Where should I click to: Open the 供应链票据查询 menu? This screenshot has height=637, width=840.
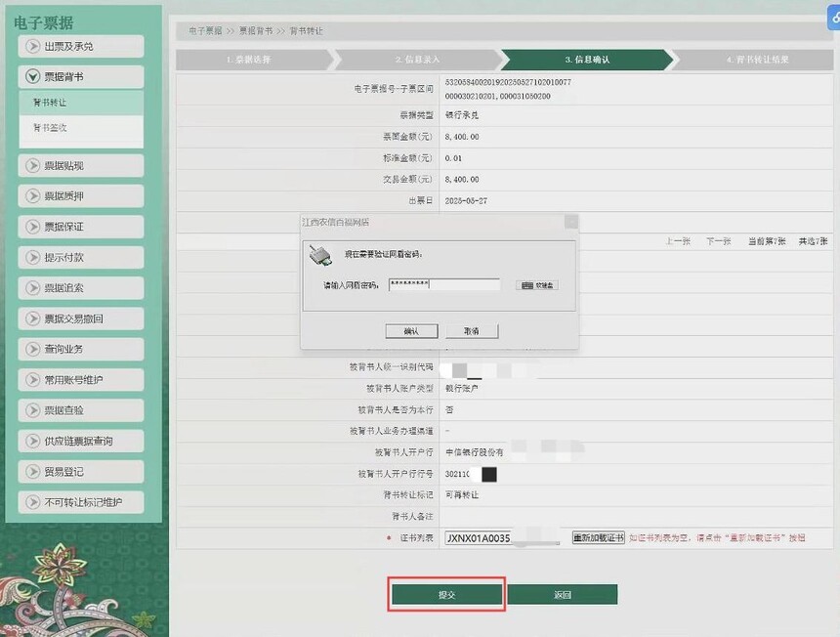(x=81, y=441)
